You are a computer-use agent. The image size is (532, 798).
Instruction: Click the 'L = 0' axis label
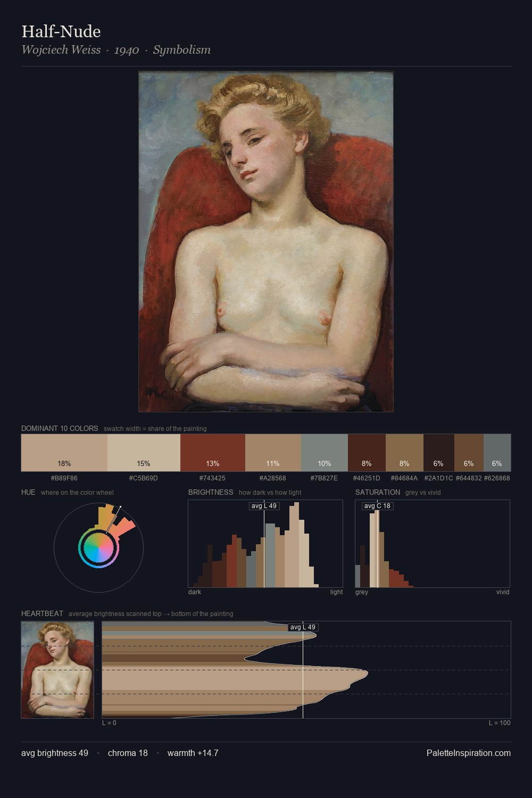coord(109,723)
